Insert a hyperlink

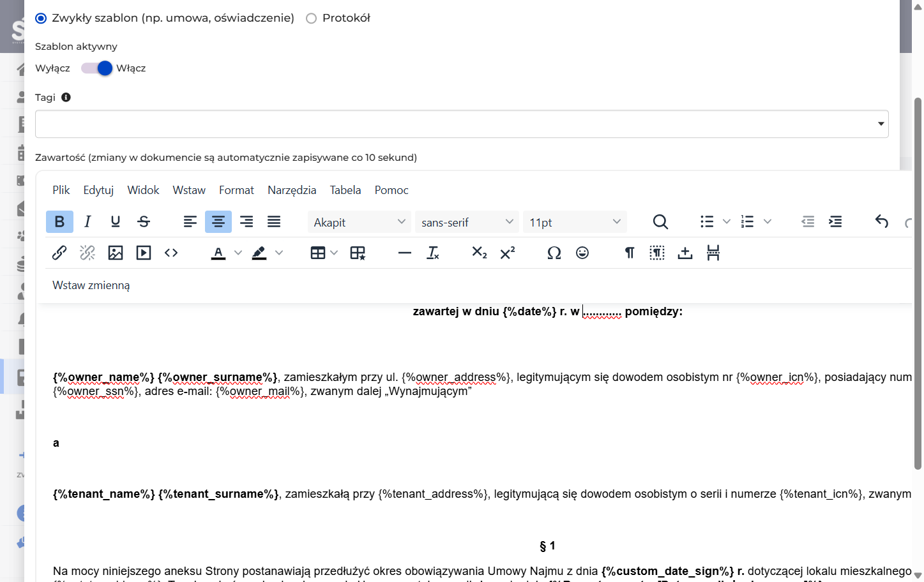coord(59,253)
